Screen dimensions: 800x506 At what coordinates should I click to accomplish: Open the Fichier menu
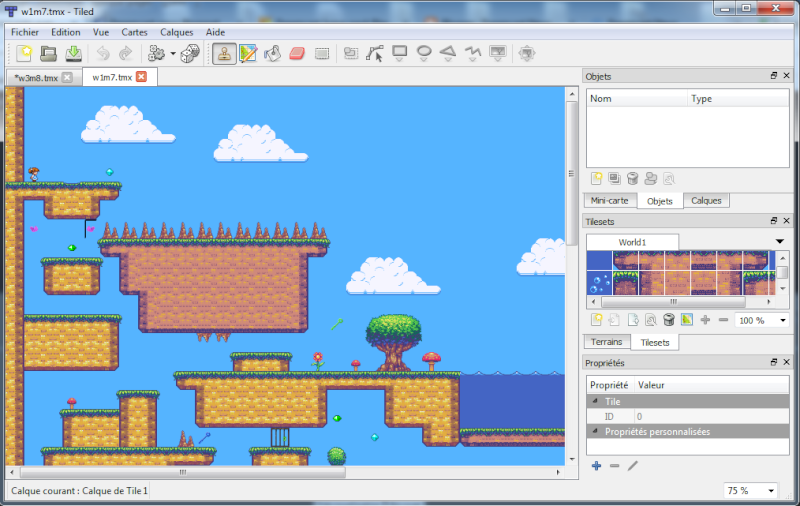click(25, 32)
